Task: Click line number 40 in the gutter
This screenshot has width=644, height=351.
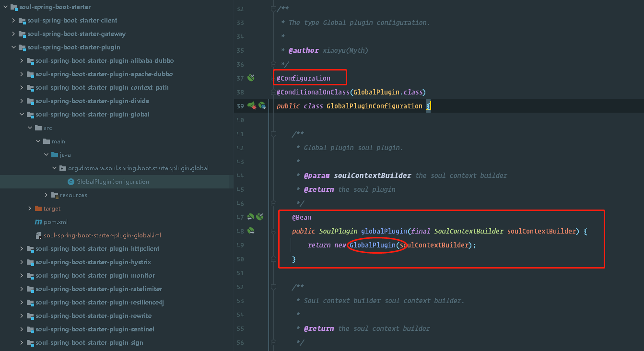Action: tap(240, 120)
